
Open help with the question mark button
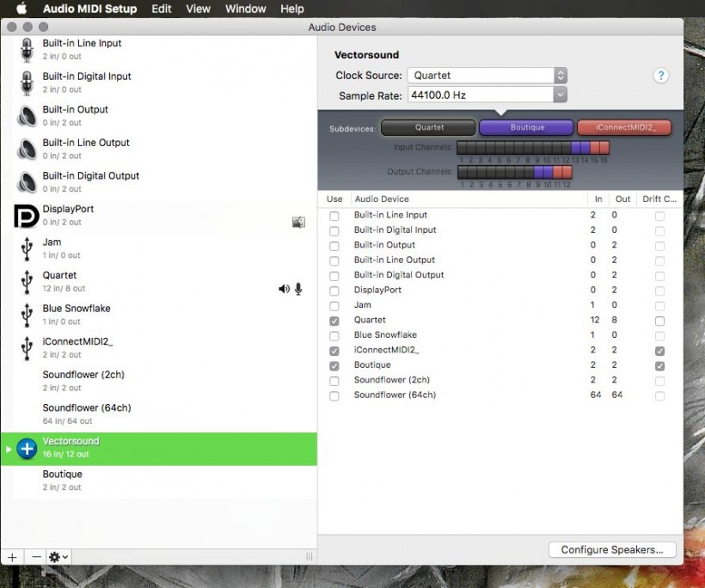point(660,76)
